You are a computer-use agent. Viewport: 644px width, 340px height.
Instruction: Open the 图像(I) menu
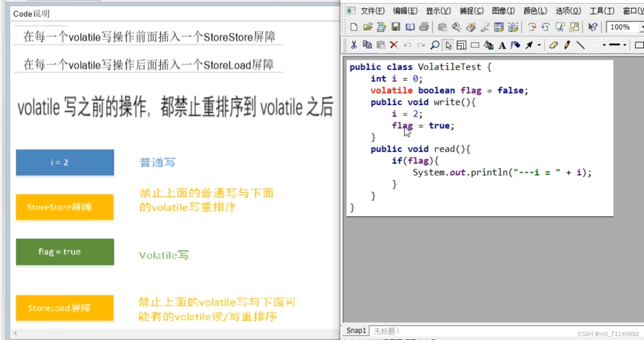click(x=503, y=11)
